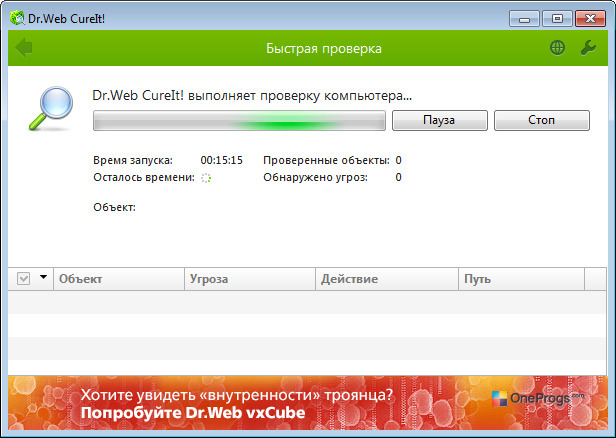Click the Осталось времени label
The width and height of the screenshot is (616, 438).
[x=144, y=178]
